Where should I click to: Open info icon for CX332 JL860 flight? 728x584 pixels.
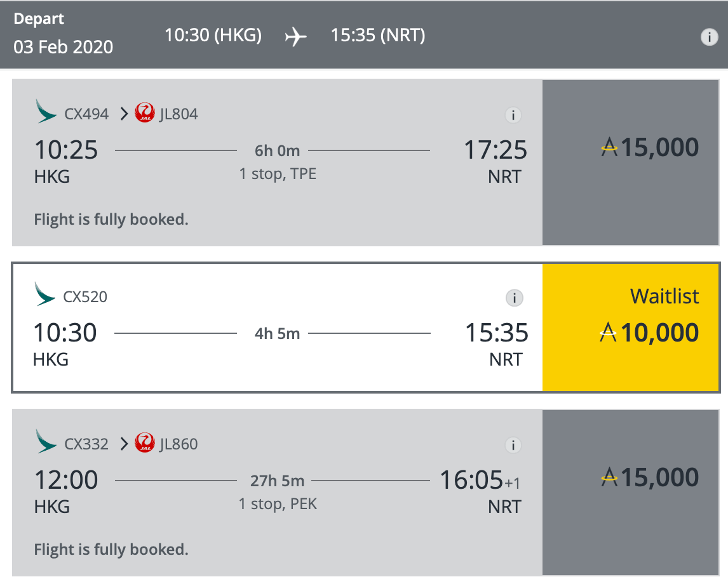(513, 446)
